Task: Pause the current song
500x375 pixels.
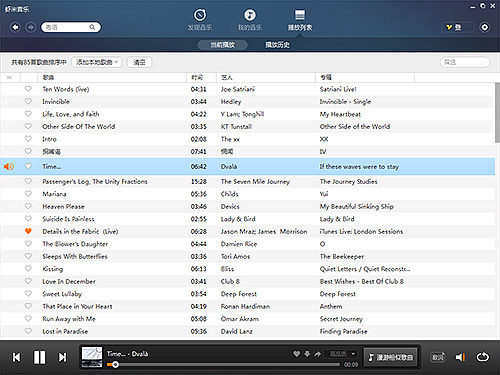Action: [x=40, y=357]
